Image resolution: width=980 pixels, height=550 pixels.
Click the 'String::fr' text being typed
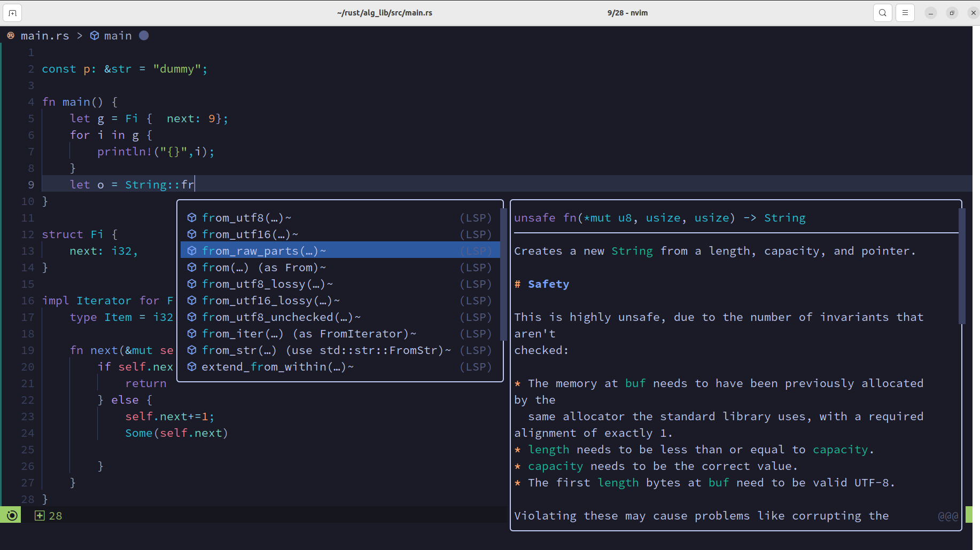(160, 185)
